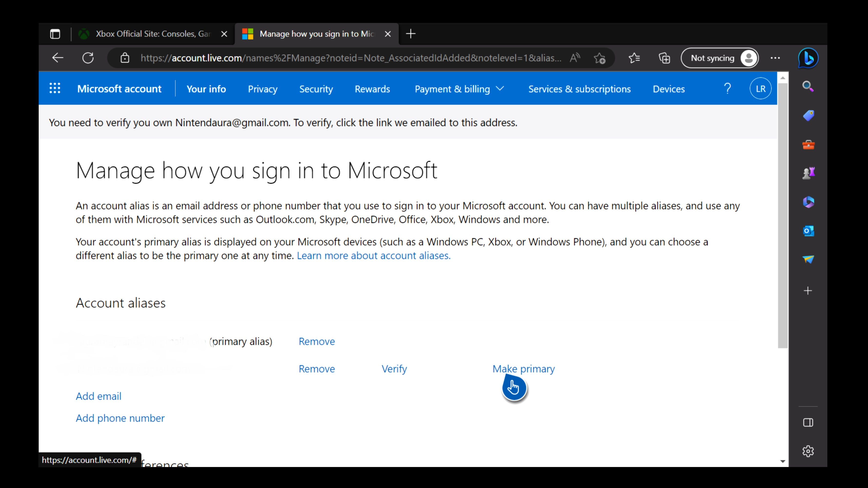
Task: Open the Microsoft account app launcher grid
Action: [x=55, y=88]
